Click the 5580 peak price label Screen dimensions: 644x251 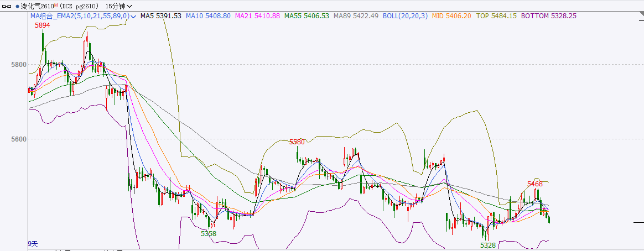tap(297, 142)
